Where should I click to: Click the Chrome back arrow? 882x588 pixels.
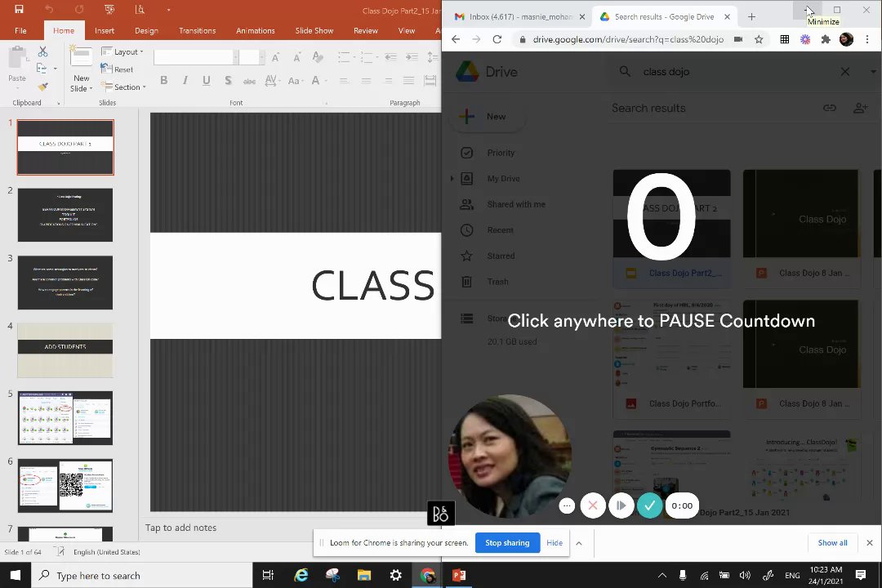pos(456,39)
